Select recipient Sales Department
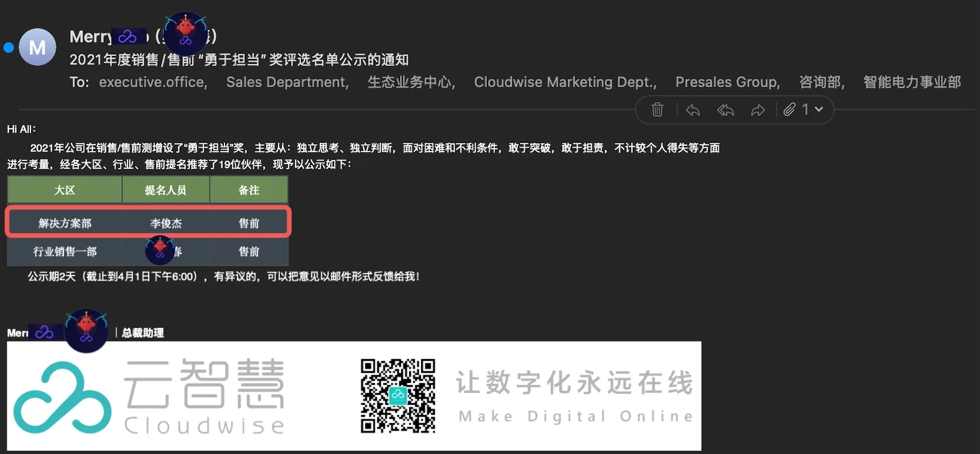Image resolution: width=980 pixels, height=454 pixels. (x=287, y=82)
